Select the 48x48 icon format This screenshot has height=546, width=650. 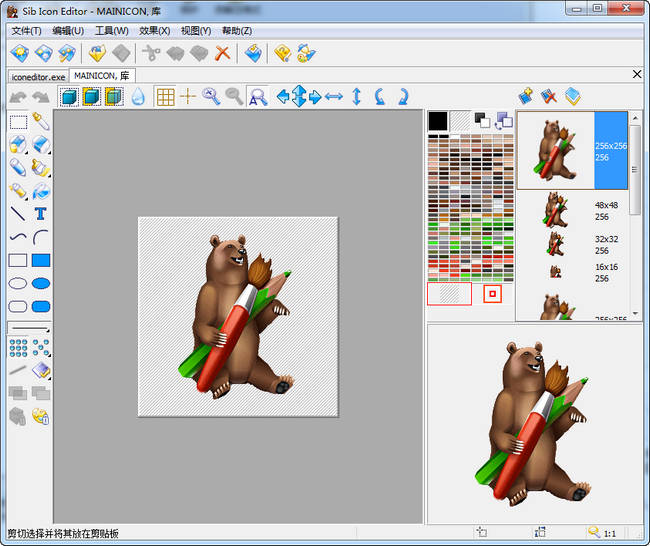point(572,210)
